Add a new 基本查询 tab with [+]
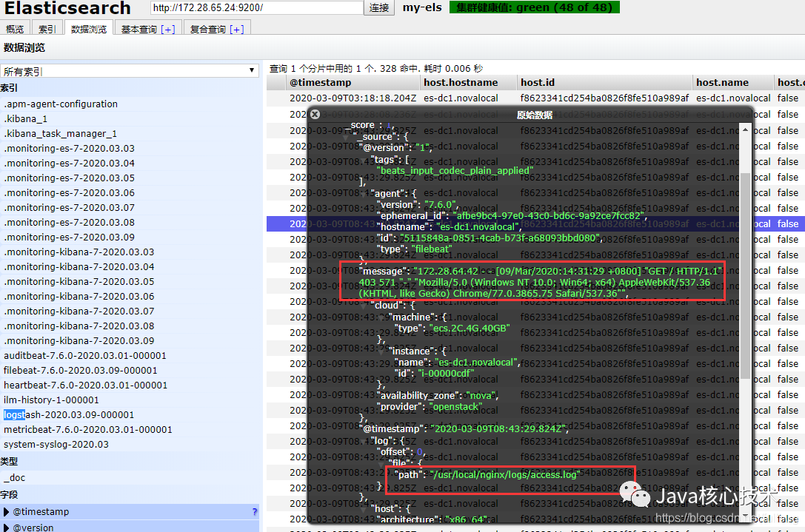 click(168, 30)
